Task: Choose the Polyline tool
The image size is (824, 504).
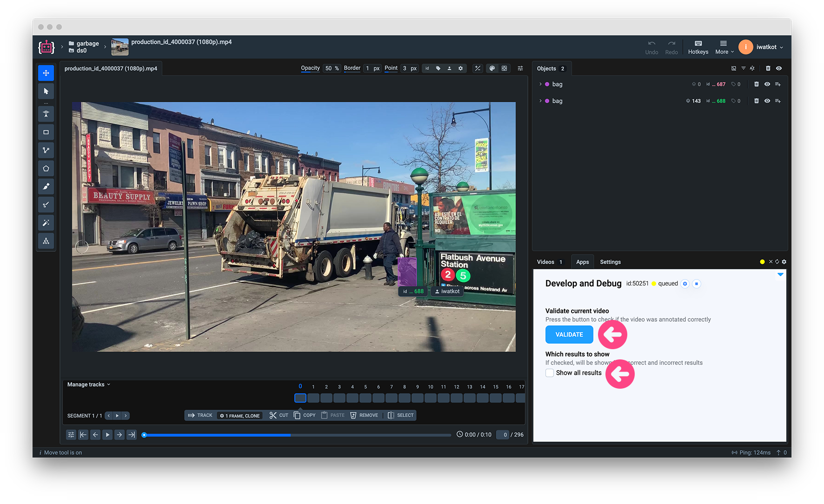Action: (46, 150)
